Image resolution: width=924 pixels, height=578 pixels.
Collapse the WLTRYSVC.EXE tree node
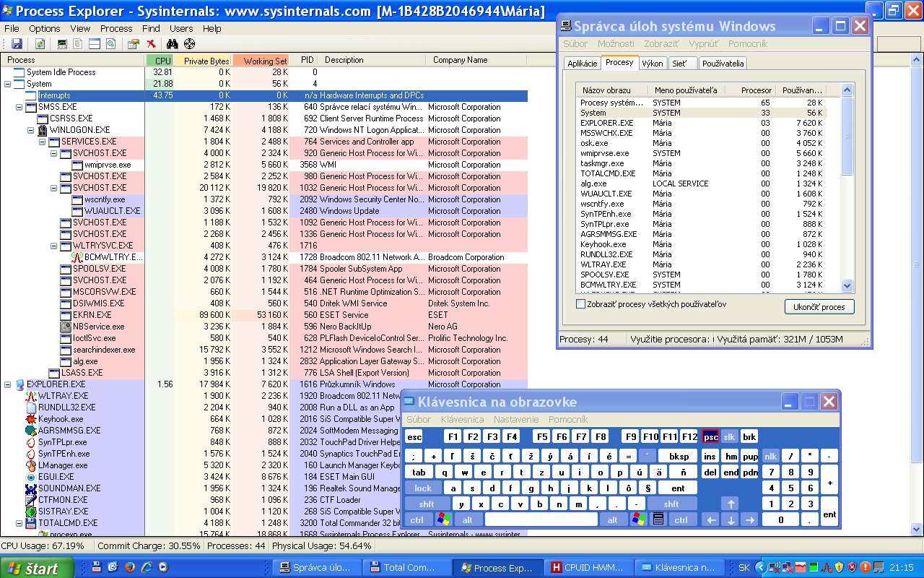point(54,246)
